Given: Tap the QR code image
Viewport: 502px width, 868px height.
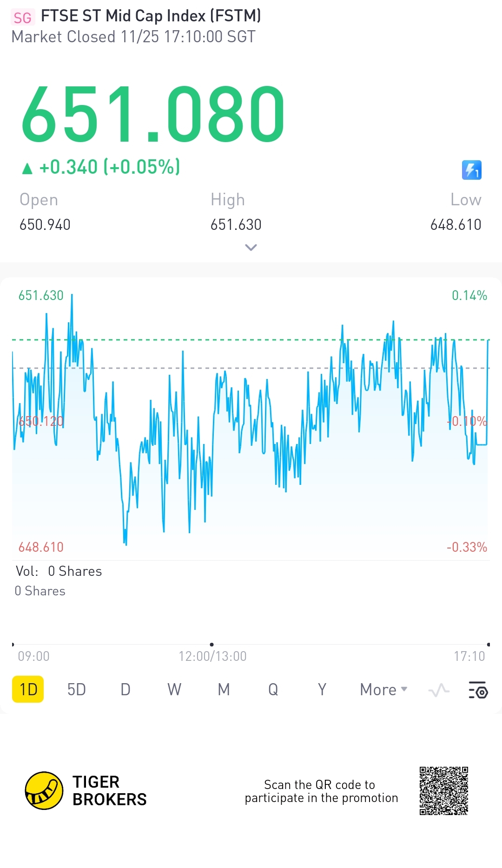Looking at the screenshot, I should click(443, 790).
